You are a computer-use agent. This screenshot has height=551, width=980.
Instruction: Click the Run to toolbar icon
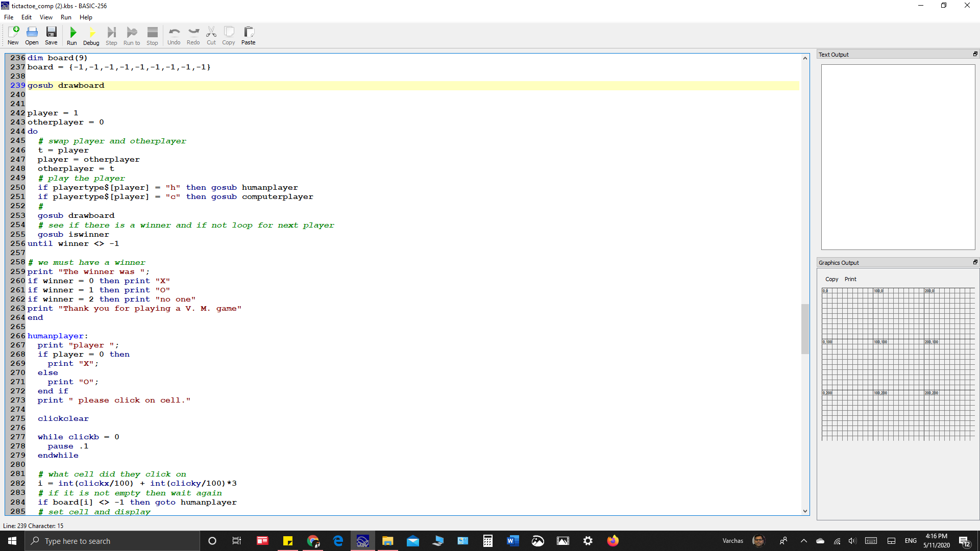click(x=132, y=36)
